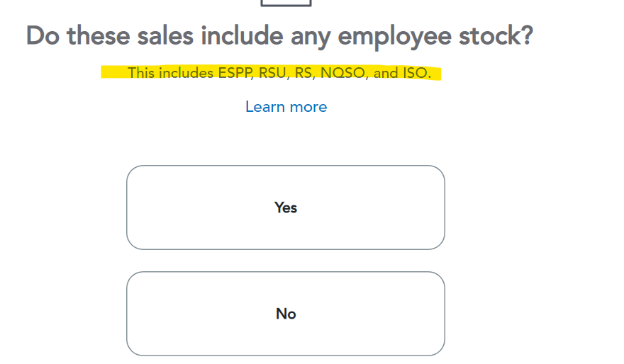
Task: Click the ISO term in highlighted text
Action: (417, 73)
